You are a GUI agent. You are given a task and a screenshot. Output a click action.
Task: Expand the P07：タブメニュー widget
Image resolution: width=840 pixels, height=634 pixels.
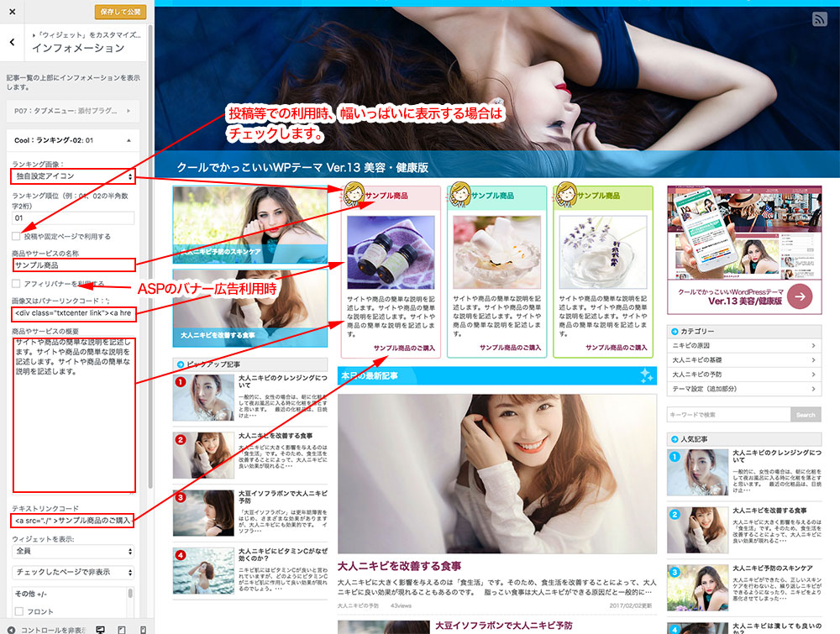click(73, 111)
